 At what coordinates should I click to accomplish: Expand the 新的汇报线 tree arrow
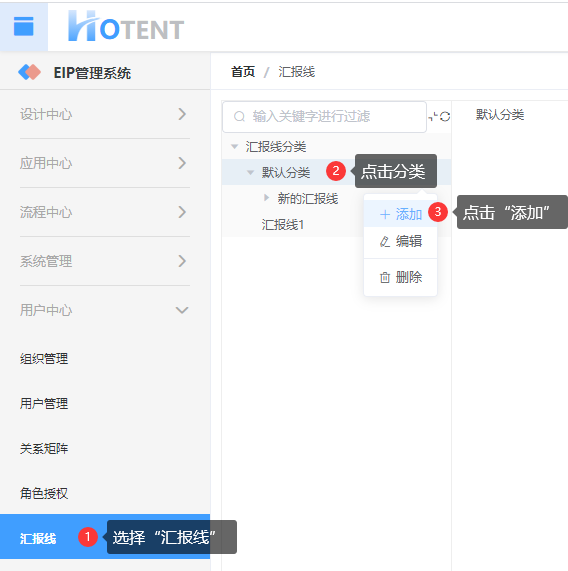pyautogui.click(x=267, y=198)
